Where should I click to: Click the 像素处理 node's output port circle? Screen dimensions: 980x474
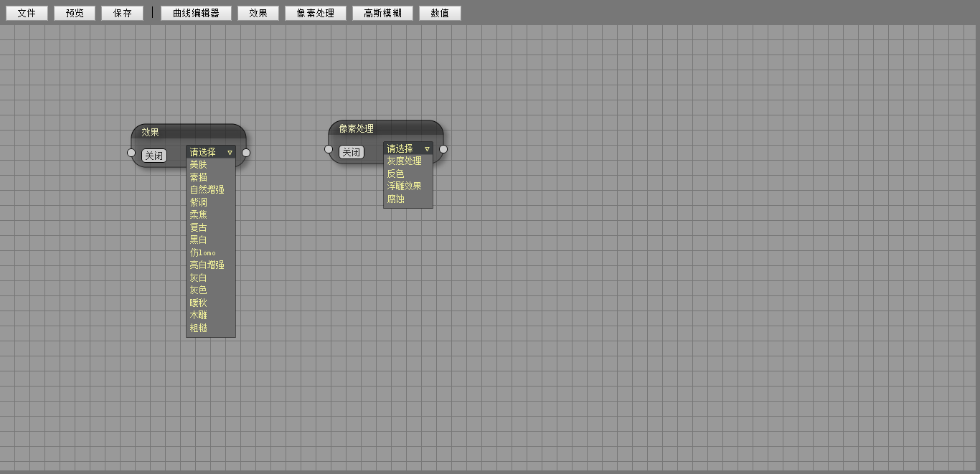443,149
